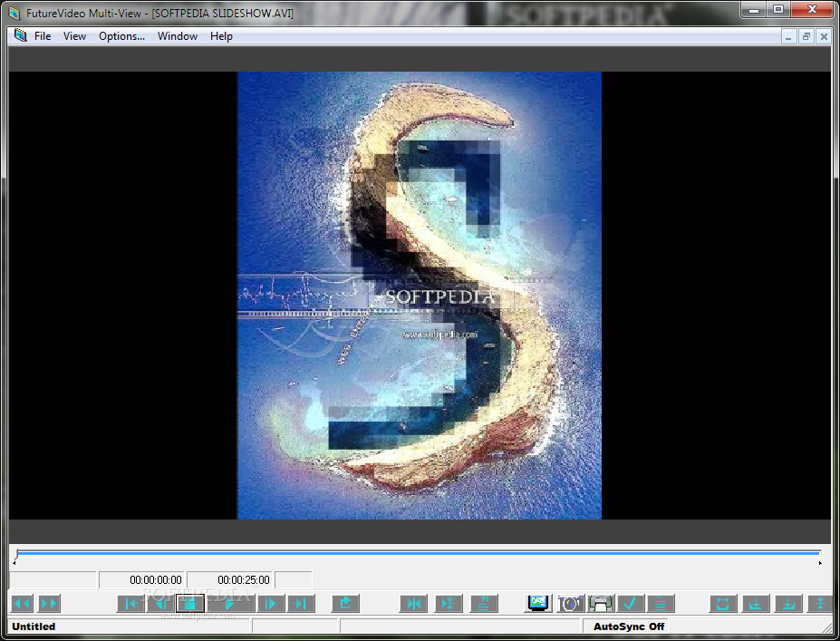The width and height of the screenshot is (840, 641).
Task: Open the Window menu
Action: pos(178,36)
